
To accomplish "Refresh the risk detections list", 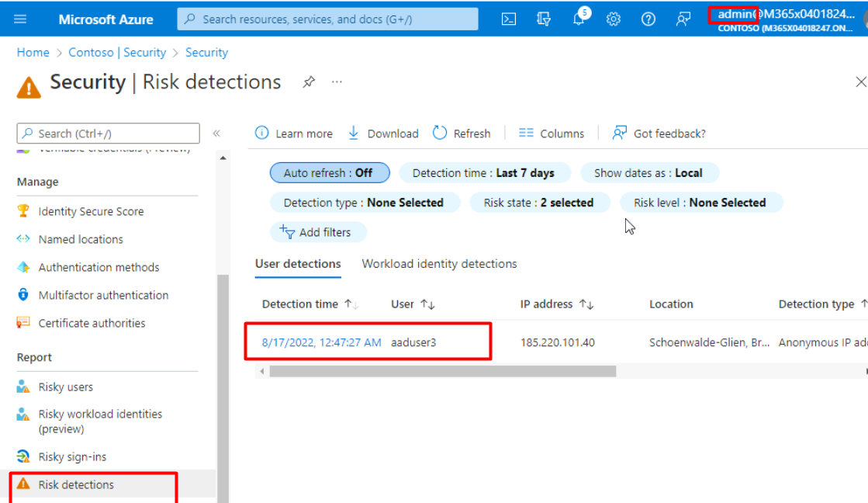I will pyautogui.click(x=462, y=133).
